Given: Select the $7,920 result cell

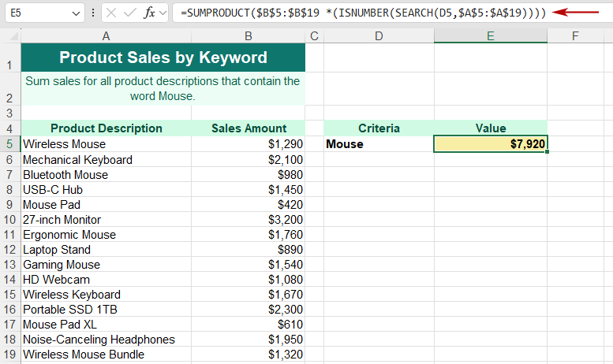Looking at the screenshot, I should point(491,144).
